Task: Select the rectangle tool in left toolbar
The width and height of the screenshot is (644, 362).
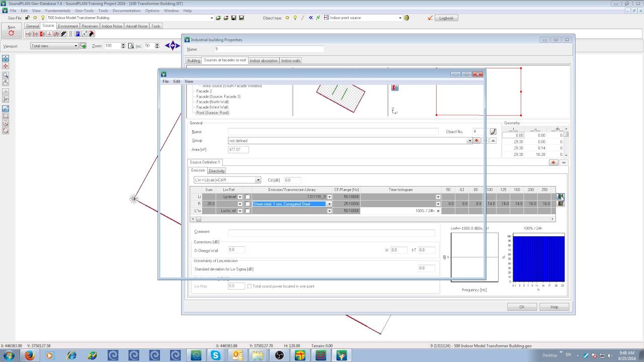Action: pos(6,116)
